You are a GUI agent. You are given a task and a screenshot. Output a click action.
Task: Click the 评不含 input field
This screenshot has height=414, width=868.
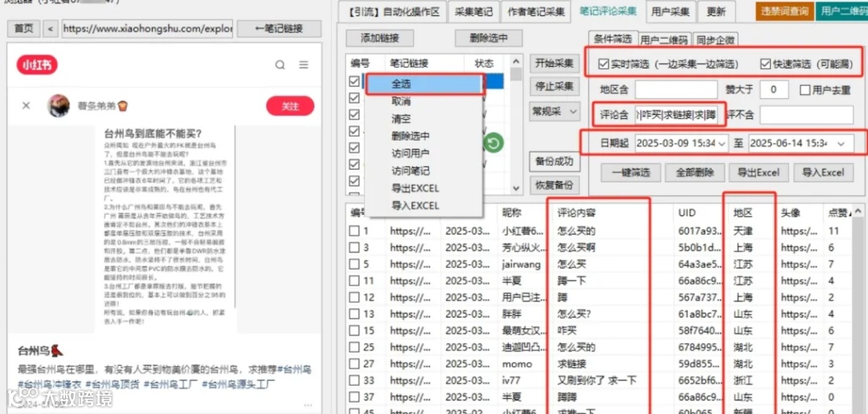pos(807,116)
